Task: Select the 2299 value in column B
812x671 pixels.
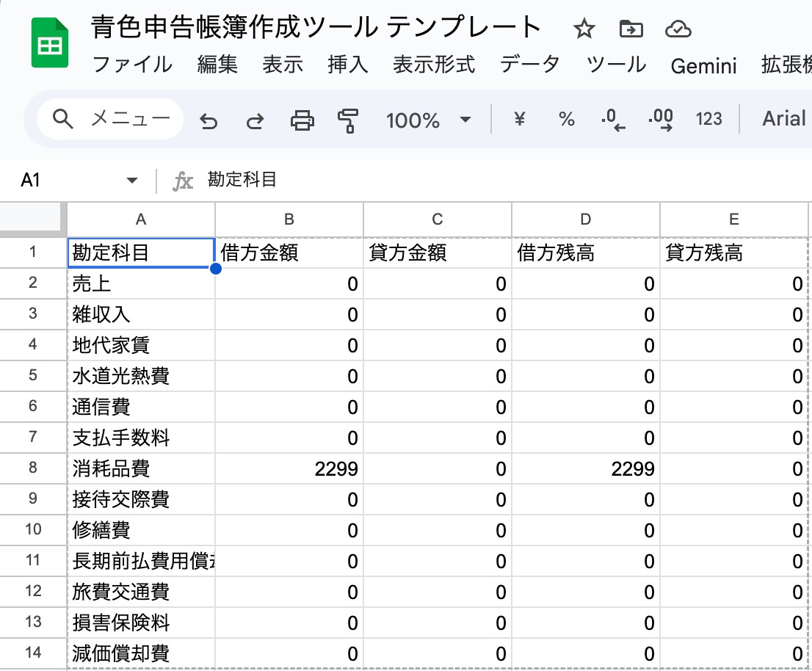Action: [289, 468]
